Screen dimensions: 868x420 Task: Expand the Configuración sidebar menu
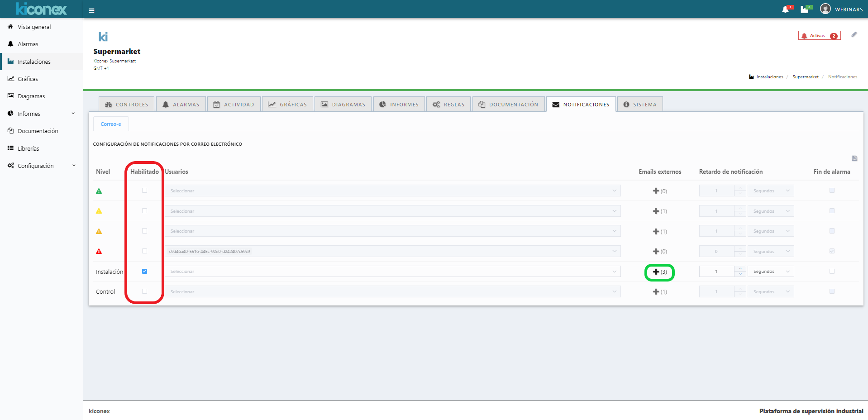41,166
